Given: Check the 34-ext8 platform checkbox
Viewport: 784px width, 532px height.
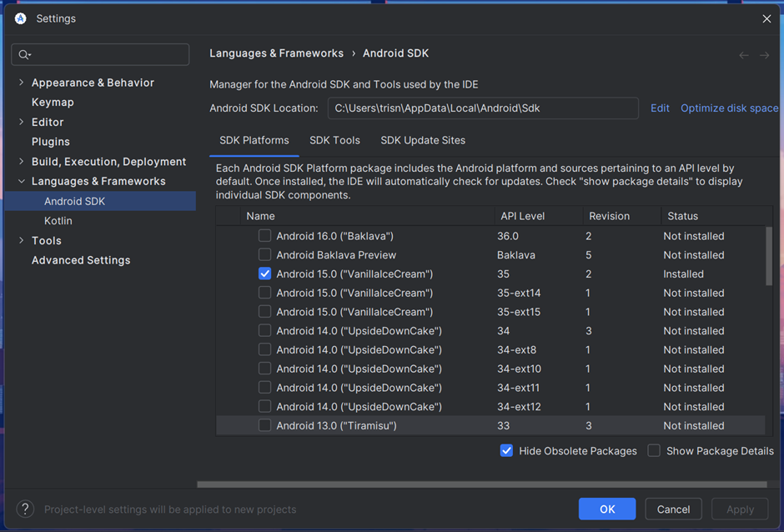Looking at the screenshot, I should (x=264, y=349).
